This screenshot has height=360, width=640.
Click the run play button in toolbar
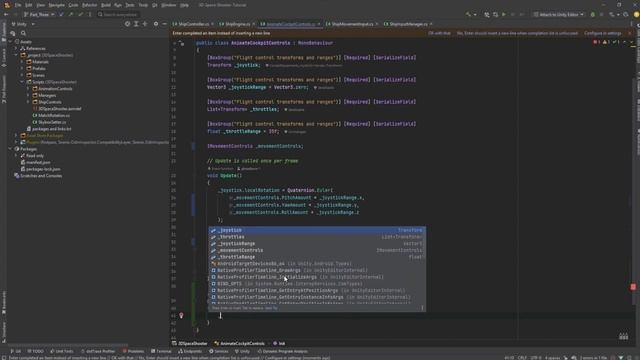point(504,14)
